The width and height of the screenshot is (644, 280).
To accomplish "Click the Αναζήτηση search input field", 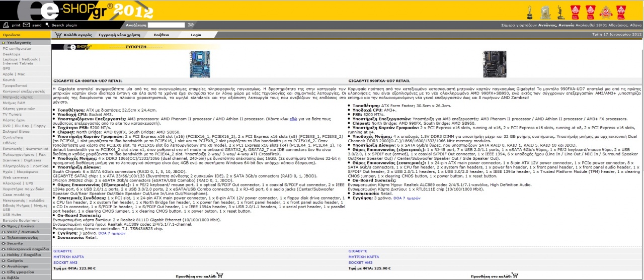I will 166,25.
